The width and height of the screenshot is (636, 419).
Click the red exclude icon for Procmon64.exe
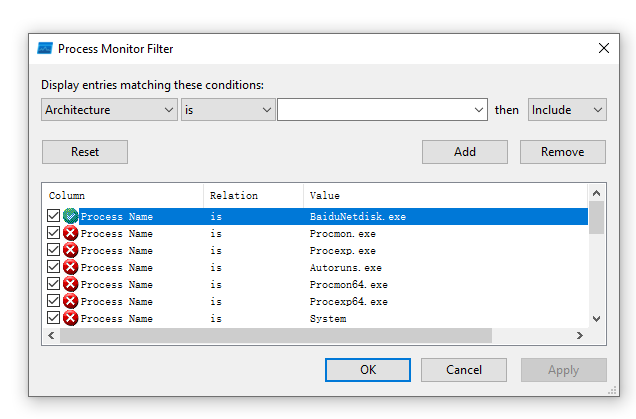[71, 284]
